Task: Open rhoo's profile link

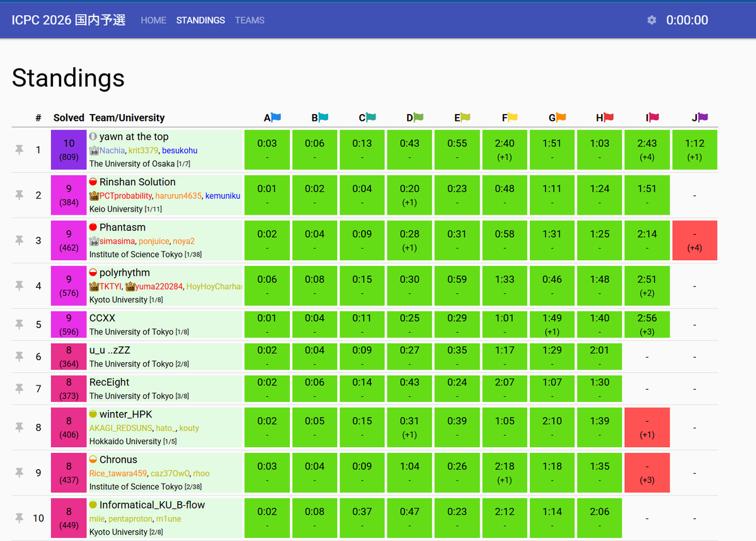Action: (202, 474)
